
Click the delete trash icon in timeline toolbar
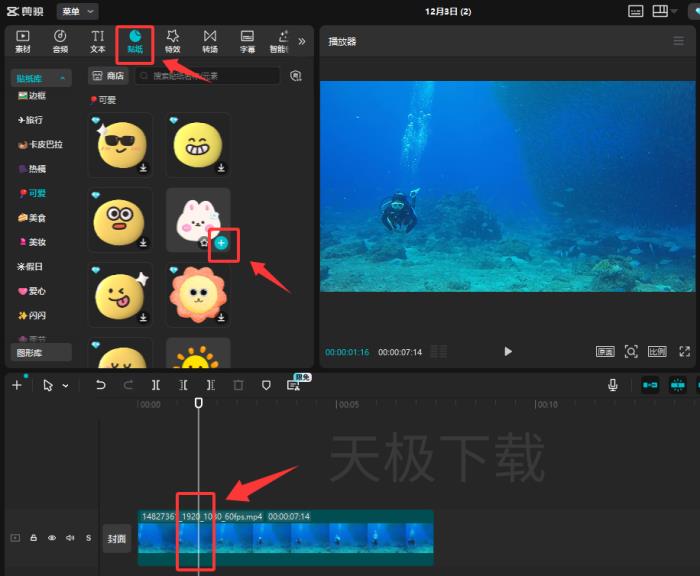tap(238, 385)
